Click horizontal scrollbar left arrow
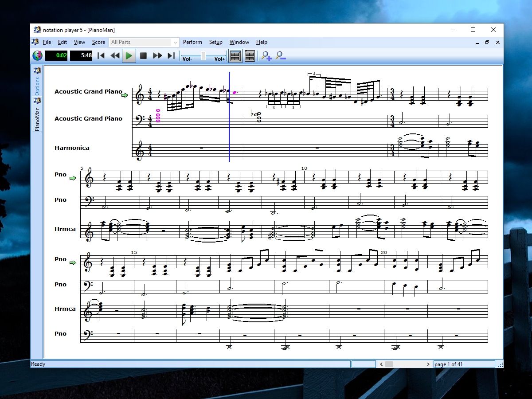 381,364
